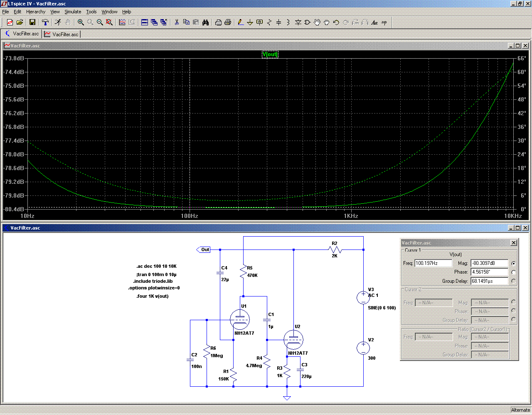The height and width of the screenshot is (415, 532).
Task: Maximize the waveform plot window
Action: click(x=517, y=46)
